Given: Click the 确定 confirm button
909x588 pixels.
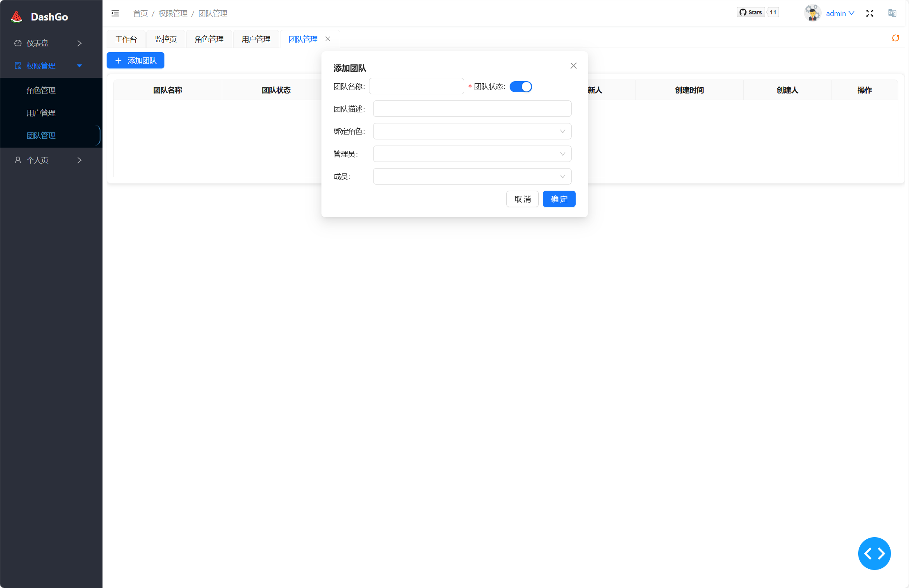Looking at the screenshot, I should (559, 199).
